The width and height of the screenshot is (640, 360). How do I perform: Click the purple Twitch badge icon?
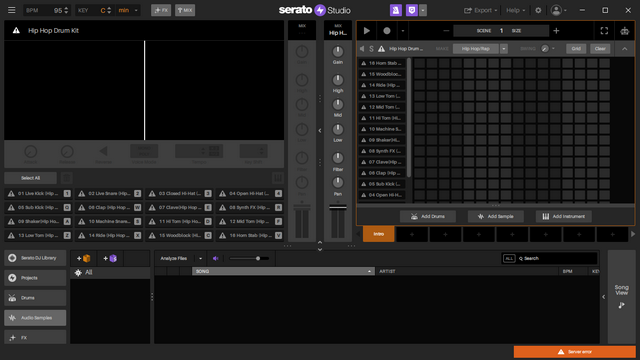coord(411,10)
